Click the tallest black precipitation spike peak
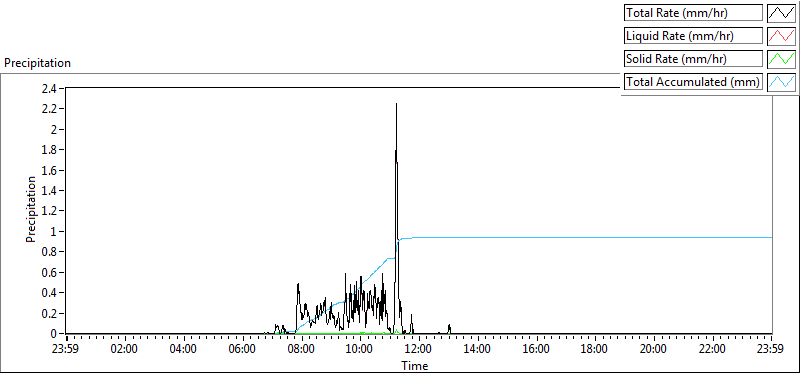This screenshot has height=373, width=800. tap(396, 104)
